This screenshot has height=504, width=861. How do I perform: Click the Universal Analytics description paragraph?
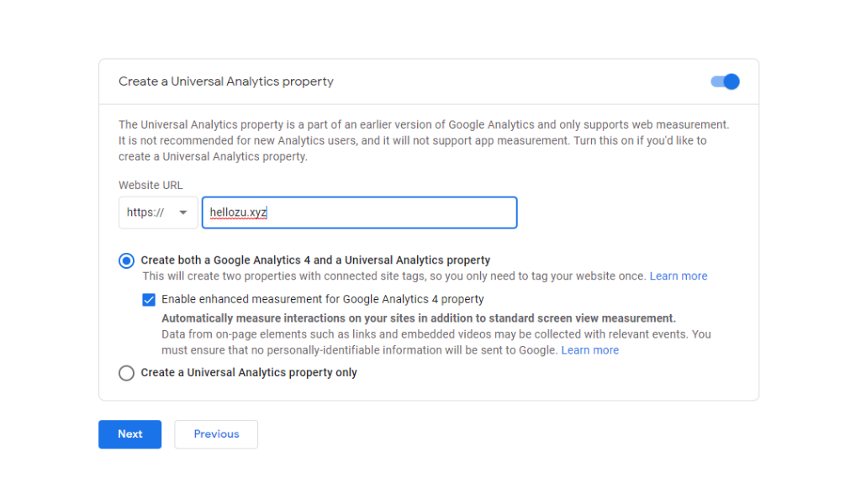tap(424, 140)
